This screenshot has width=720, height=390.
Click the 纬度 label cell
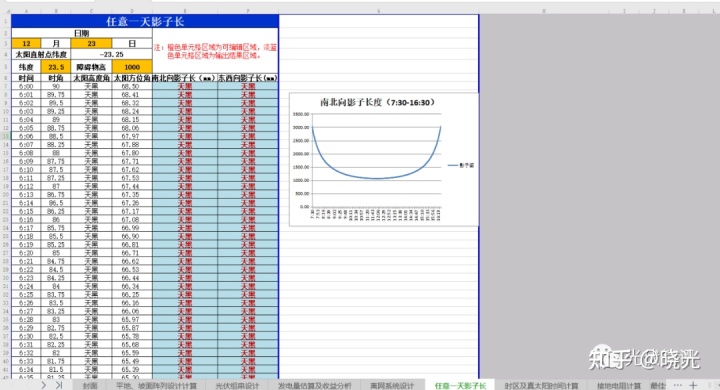[x=26, y=67]
